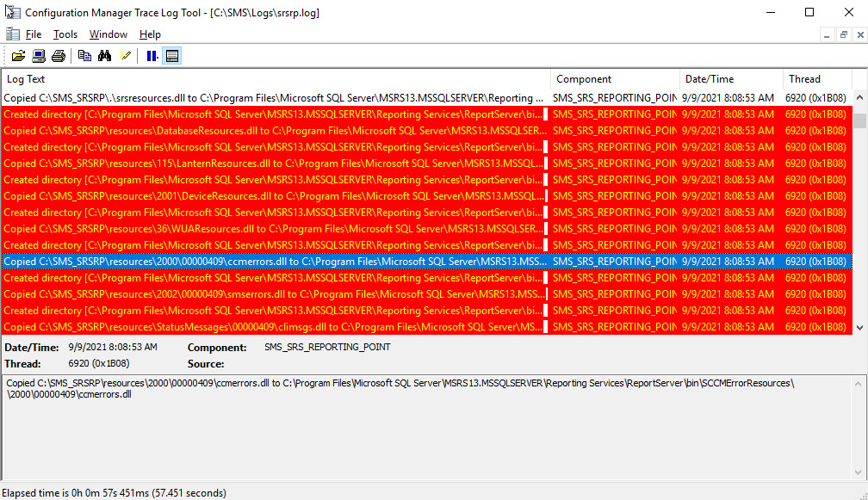Click the Open log file toolbar icon
868x500 pixels.
pos(18,56)
